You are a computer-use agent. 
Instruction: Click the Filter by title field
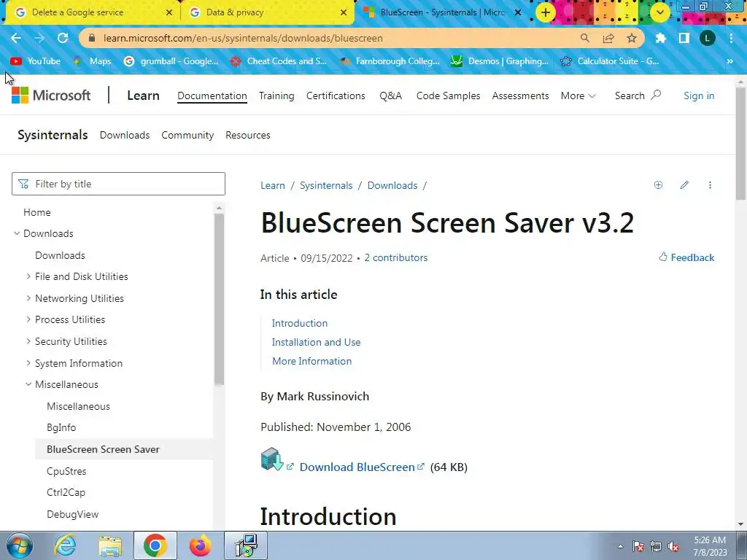click(118, 184)
